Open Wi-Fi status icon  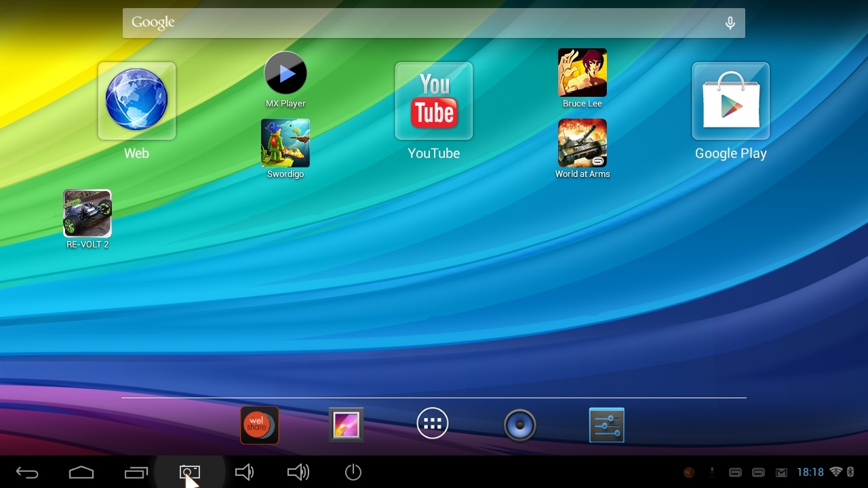pyautogui.click(x=836, y=472)
